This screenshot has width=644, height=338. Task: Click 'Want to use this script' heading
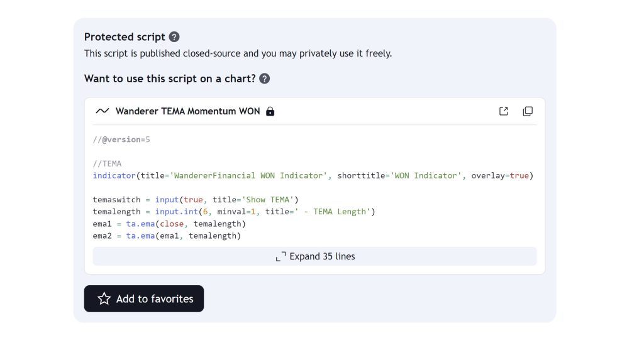[170, 79]
